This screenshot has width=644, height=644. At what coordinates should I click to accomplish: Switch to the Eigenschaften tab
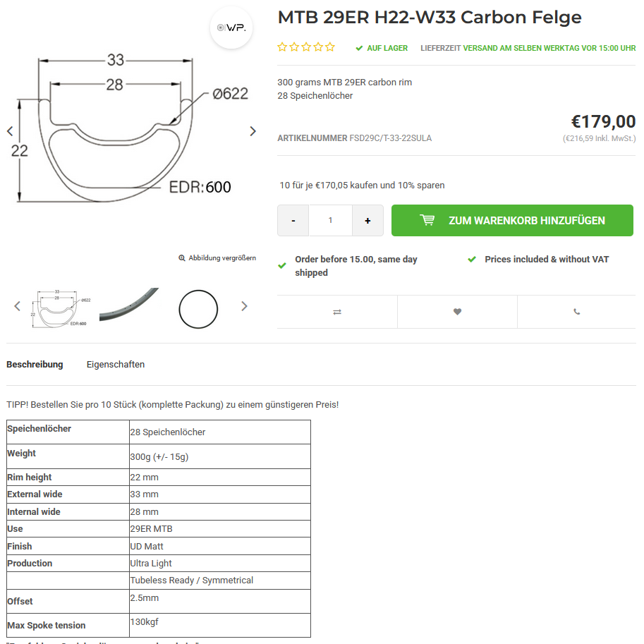coord(116,365)
